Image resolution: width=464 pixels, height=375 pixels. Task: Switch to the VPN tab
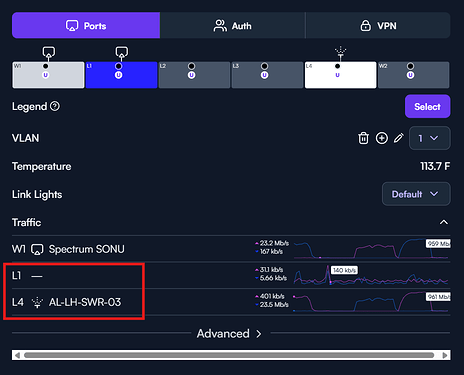click(378, 26)
